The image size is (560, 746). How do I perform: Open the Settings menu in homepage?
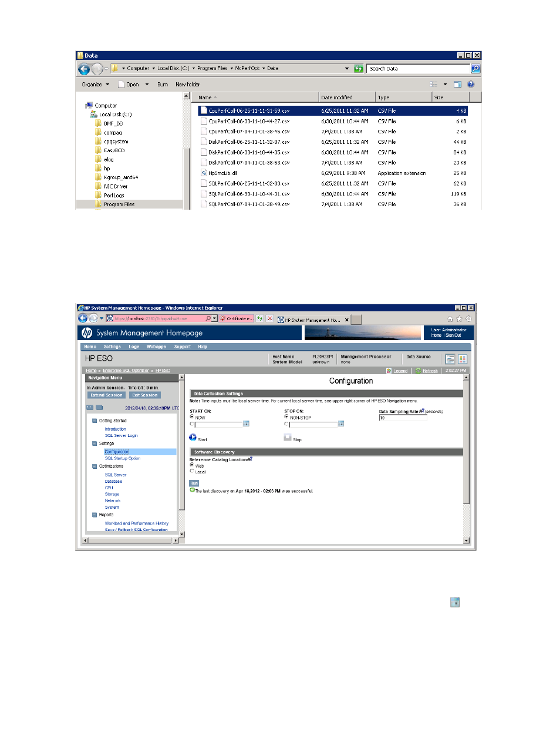pyautogui.click(x=112, y=347)
